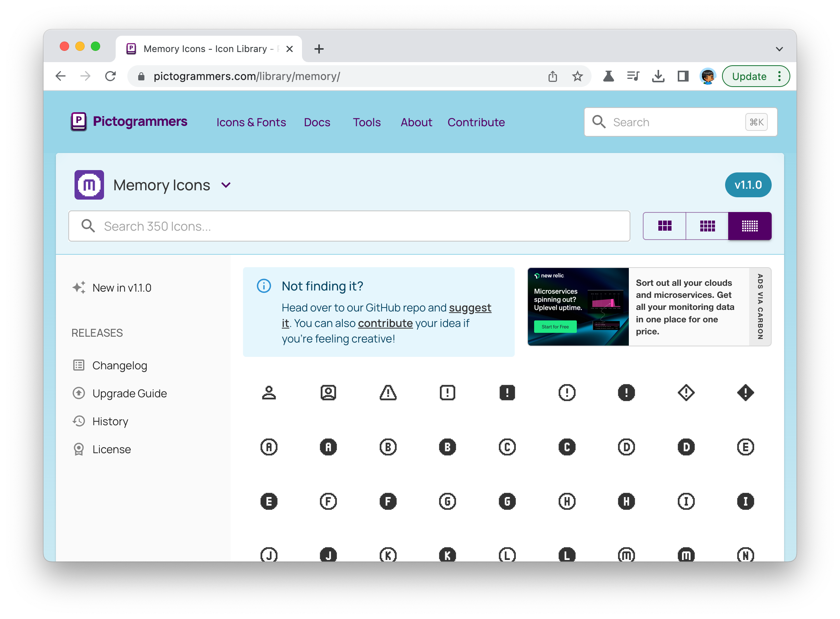The height and width of the screenshot is (619, 840).
Task: Expand the Memory Icons library dropdown
Action: pos(226,185)
